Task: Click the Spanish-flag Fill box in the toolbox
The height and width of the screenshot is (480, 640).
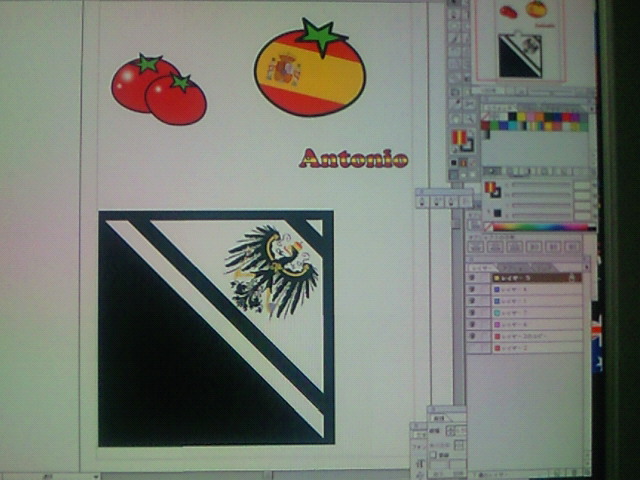Action: 460,137
